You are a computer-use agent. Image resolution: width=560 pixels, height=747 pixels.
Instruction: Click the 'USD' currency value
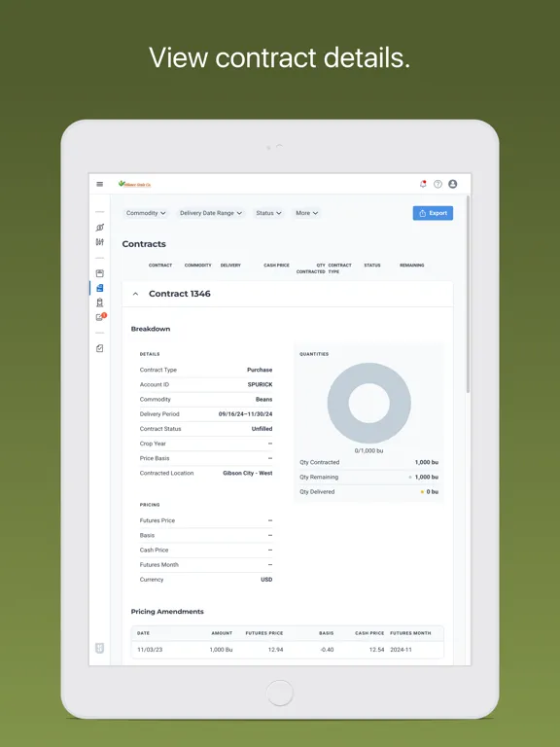coord(266,580)
